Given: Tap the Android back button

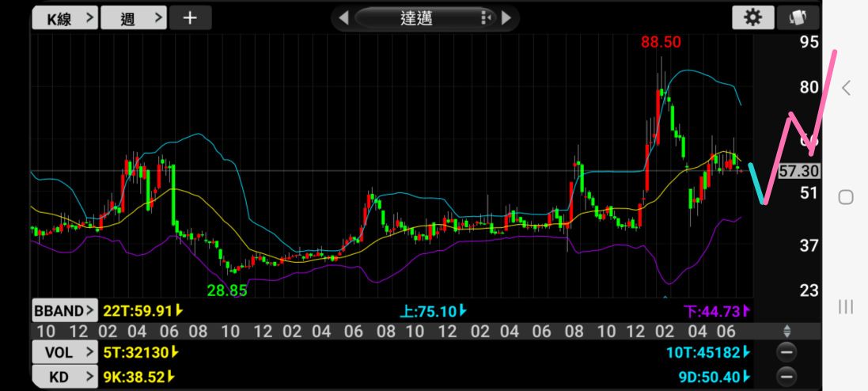Looking at the screenshot, I should point(846,88).
